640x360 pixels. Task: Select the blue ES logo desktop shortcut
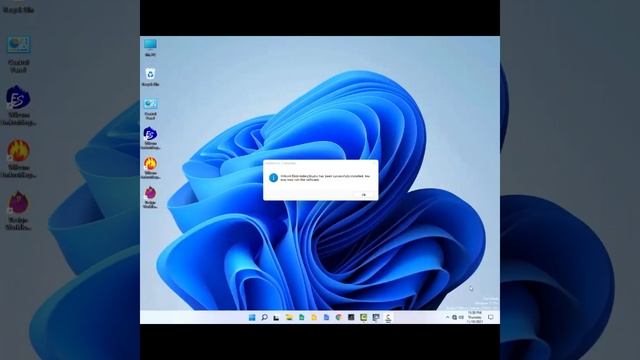pyautogui.click(x=150, y=138)
